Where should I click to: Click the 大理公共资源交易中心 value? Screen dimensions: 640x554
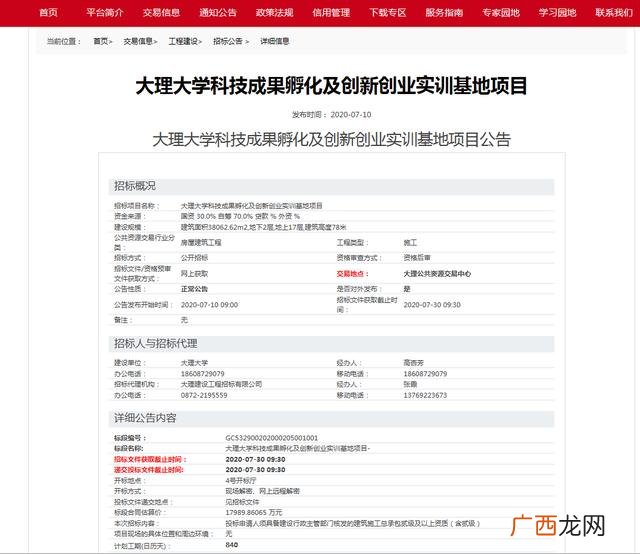[437, 274]
